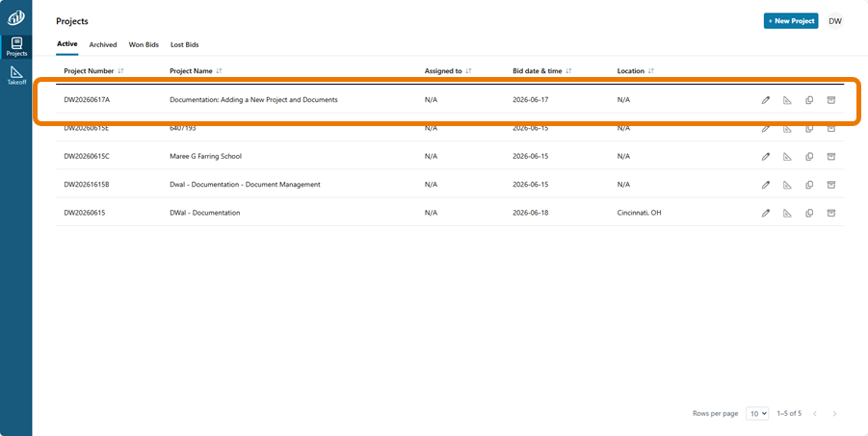
Task: Duplicate the Maree G Farring School project
Action: click(x=809, y=157)
